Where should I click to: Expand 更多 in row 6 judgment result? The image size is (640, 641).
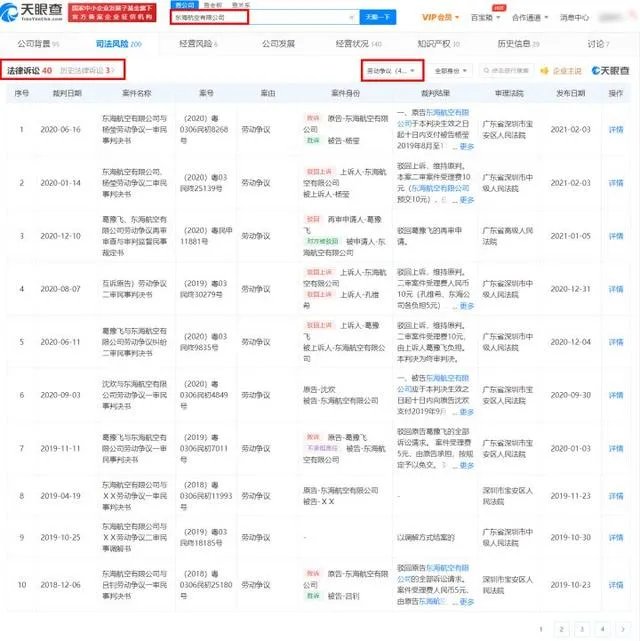pos(467,412)
